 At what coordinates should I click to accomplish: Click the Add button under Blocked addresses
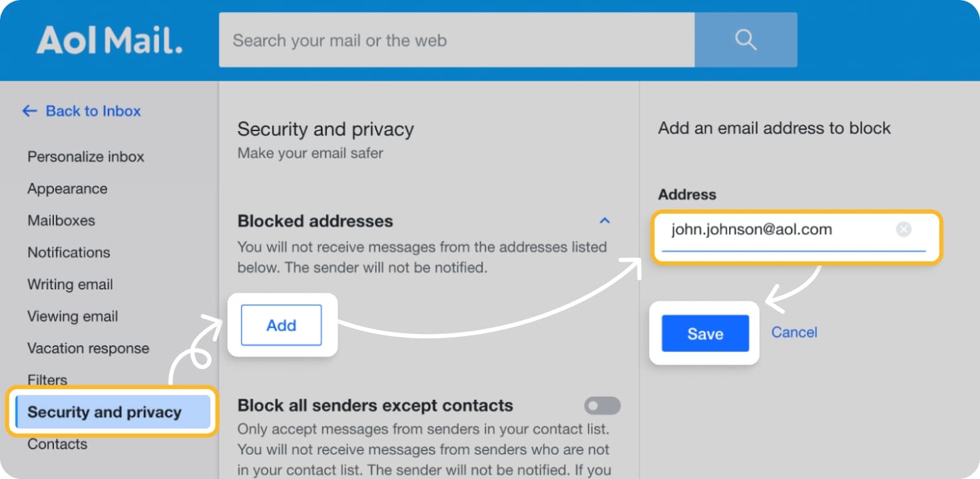tap(282, 325)
